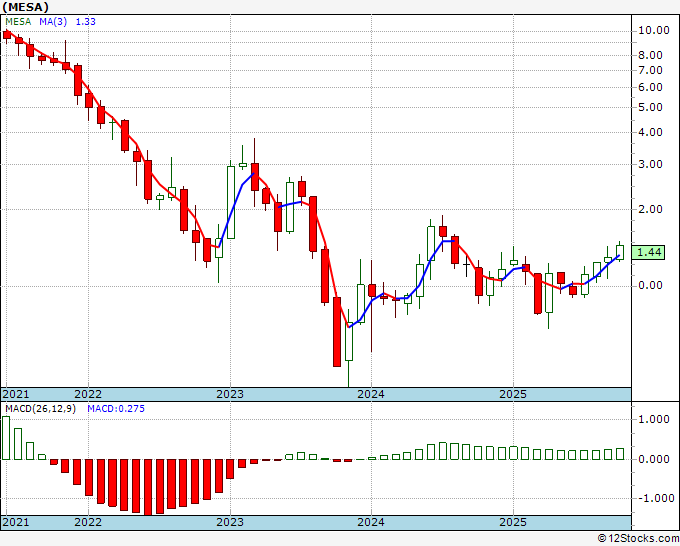Click 2024 on the price chart timeline
This screenshot has height=546, width=680.
pos(371,394)
